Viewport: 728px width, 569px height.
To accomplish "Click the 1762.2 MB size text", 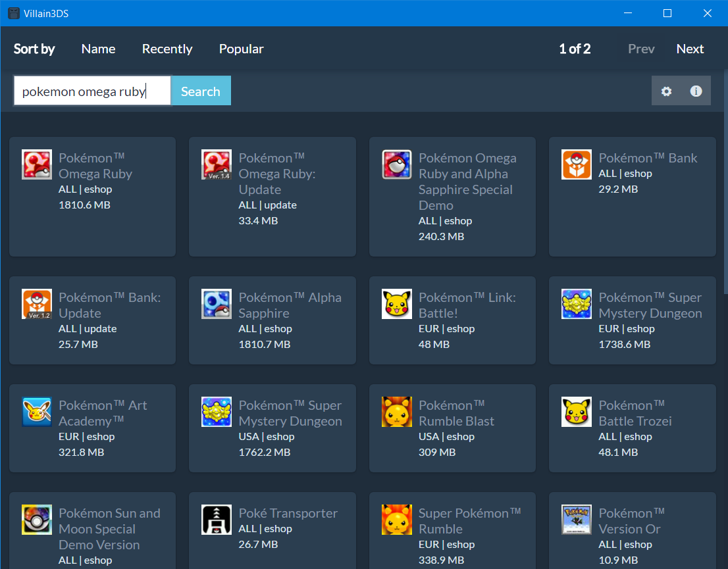I will [265, 452].
